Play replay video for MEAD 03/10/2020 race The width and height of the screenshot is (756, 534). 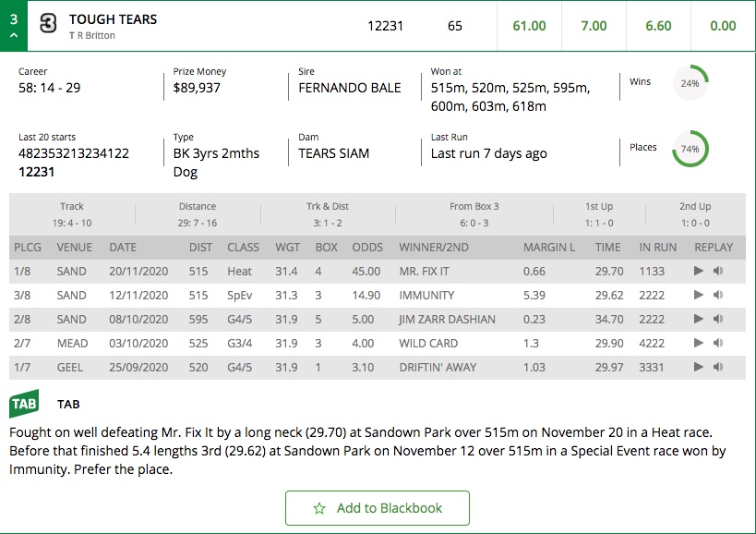click(698, 343)
